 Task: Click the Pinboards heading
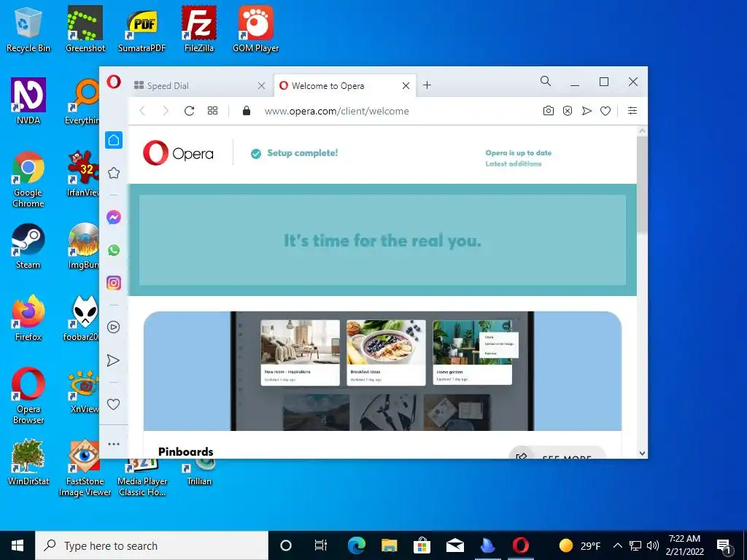186,451
